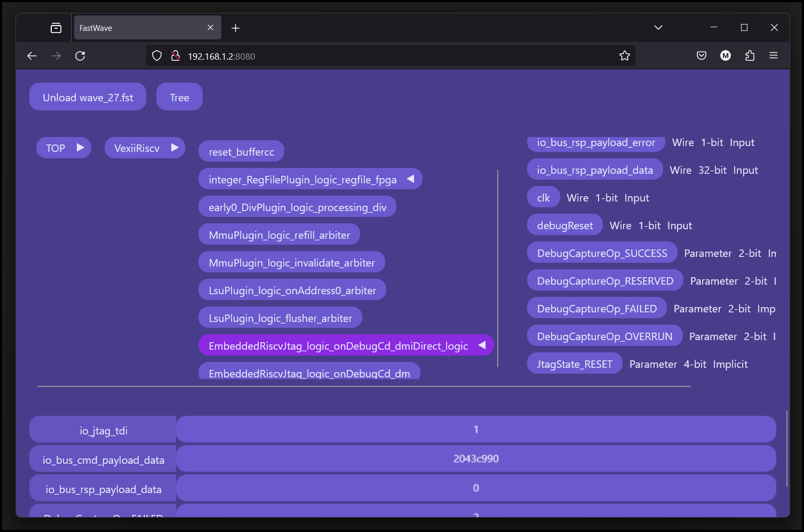Switch to Tree layout button
The width and height of the screenshot is (804, 532).
179,96
